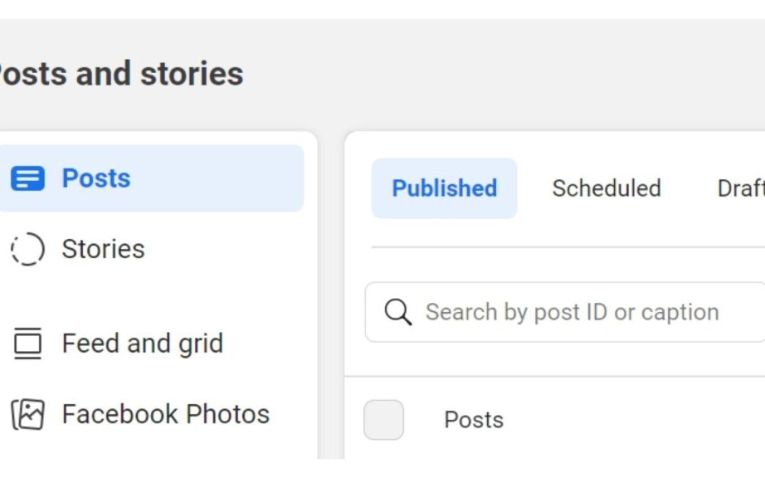Click the divider line beneath the tabs

[567, 247]
